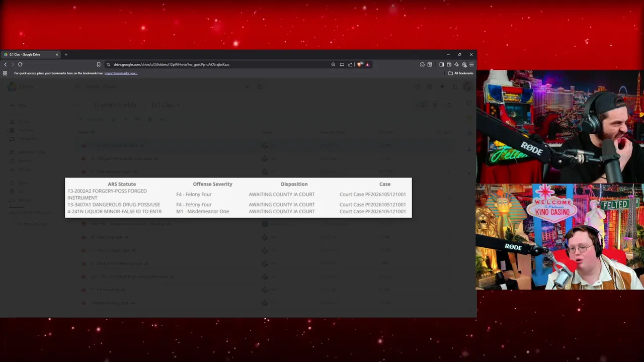Open the share icon in the address bar
Viewport: 644px width, 362px height.
coord(350,64)
